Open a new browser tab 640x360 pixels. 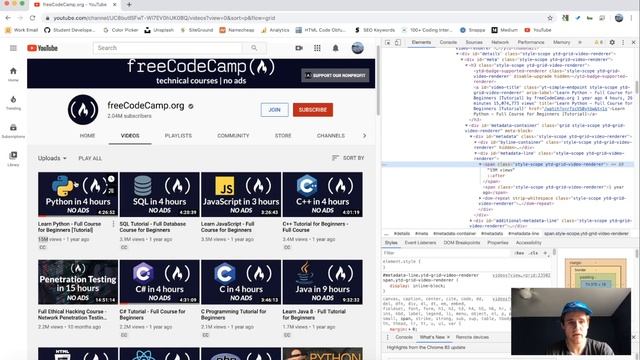pyautogui.click(x=129, y=4)
